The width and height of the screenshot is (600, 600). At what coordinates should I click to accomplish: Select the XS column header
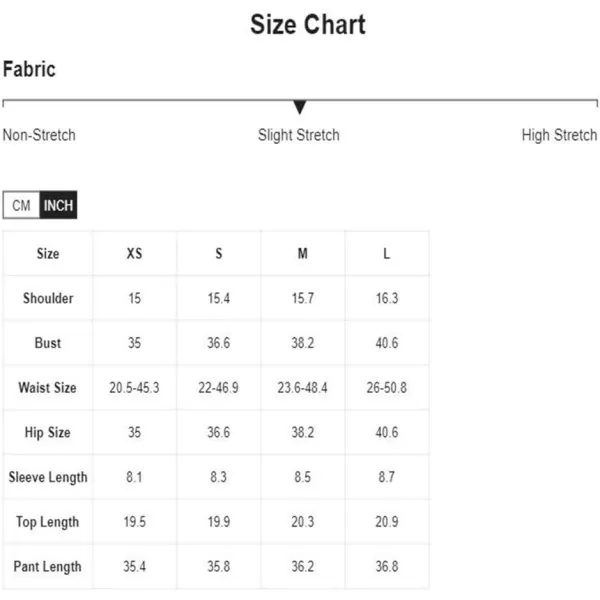point(134,253)
